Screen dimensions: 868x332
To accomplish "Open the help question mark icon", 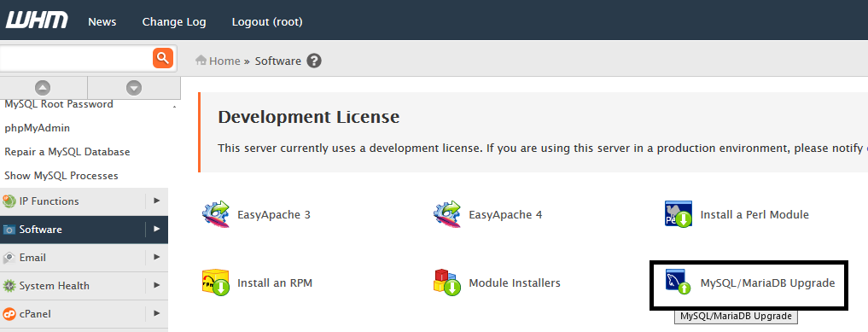I will coord(314,61).
